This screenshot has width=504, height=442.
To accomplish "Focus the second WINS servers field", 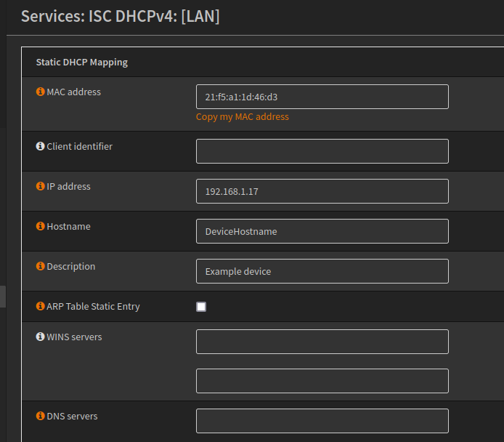I will (x=322, y=381).
